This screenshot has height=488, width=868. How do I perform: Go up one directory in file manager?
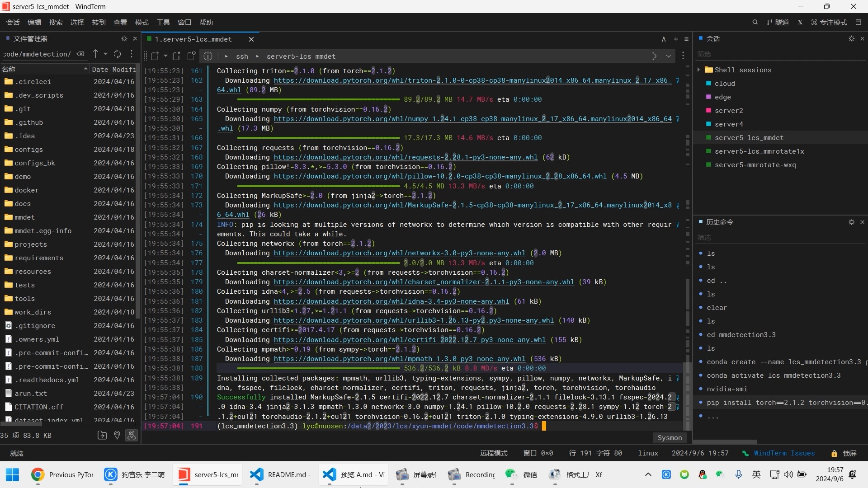click(x=95, y=54)
